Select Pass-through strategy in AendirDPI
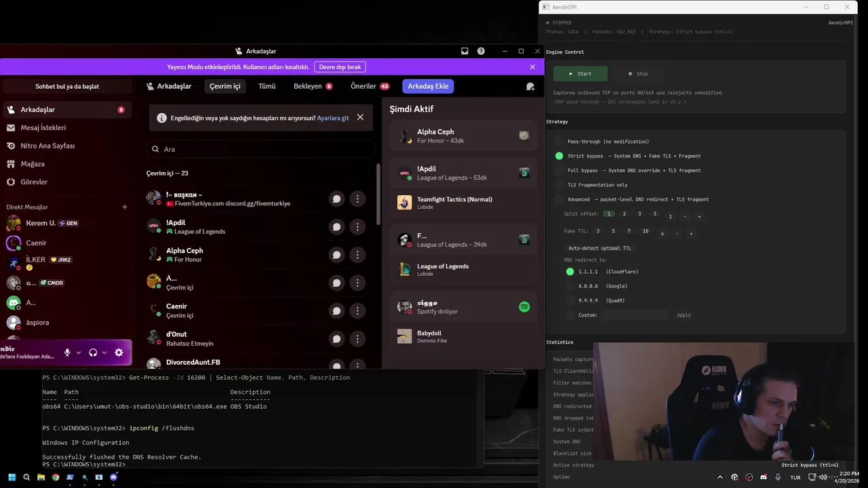Image resolution: width=868 pixels, height=488 pixels. (x=559, y=142)
